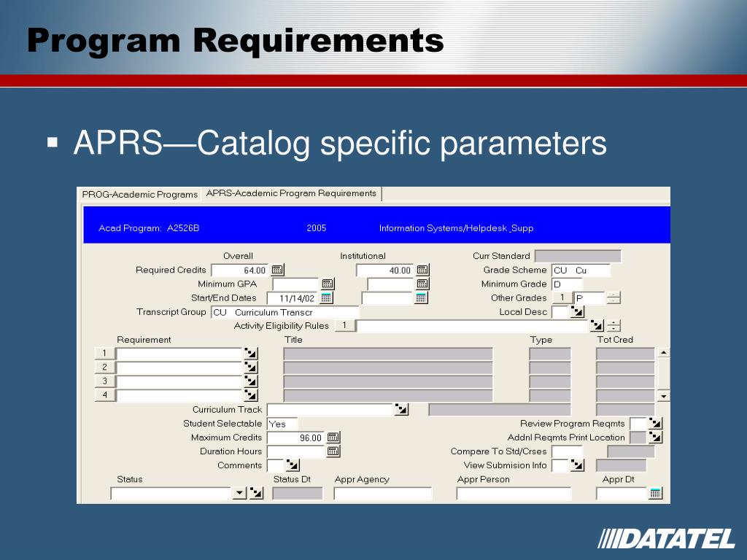Open calculator for Institutional Required Credits

(x=422, y=270)
